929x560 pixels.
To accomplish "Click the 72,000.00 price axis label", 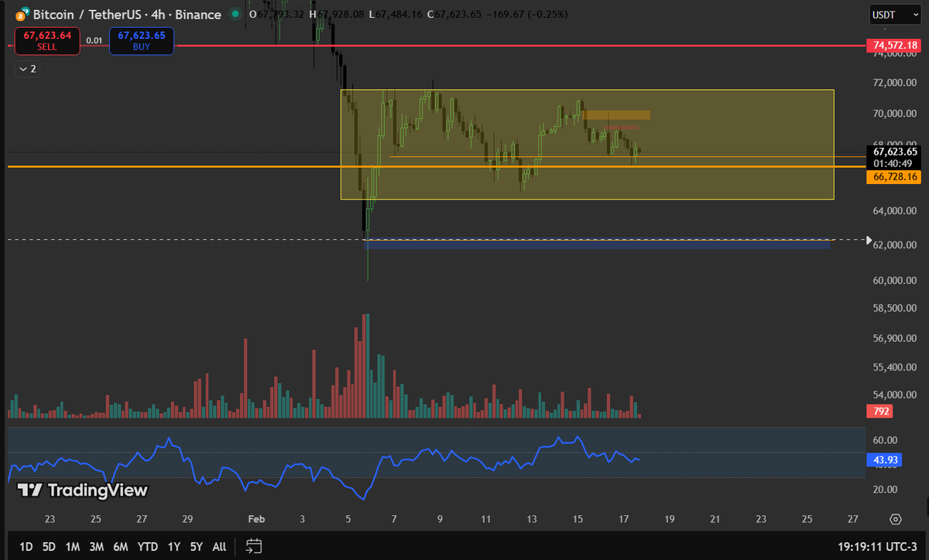I will (896, 83).
